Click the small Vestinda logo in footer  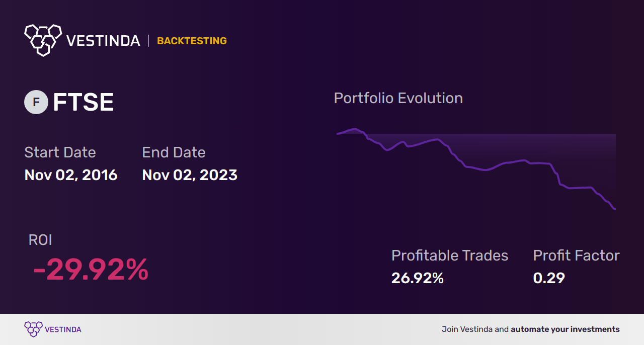33,329
